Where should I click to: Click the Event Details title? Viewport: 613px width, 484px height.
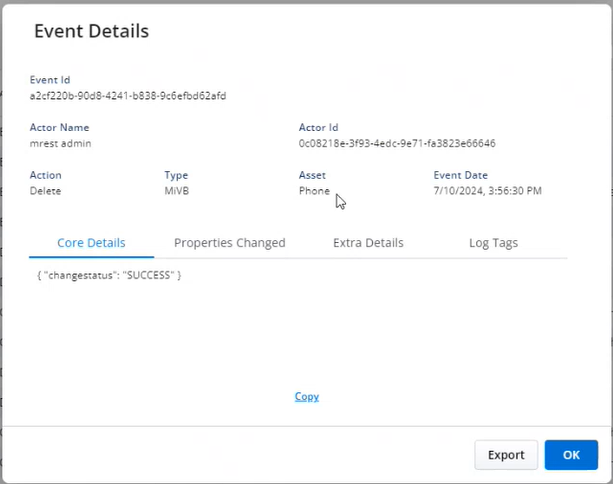91,31
